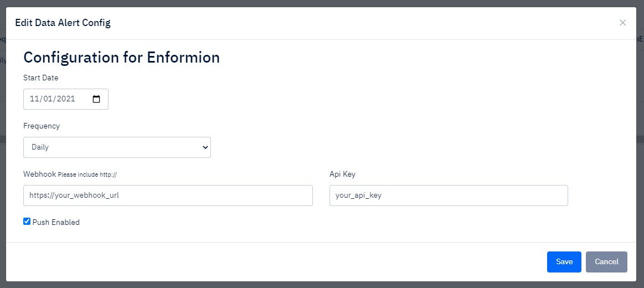Focus the Webhook URL input field

pos(168,196)
